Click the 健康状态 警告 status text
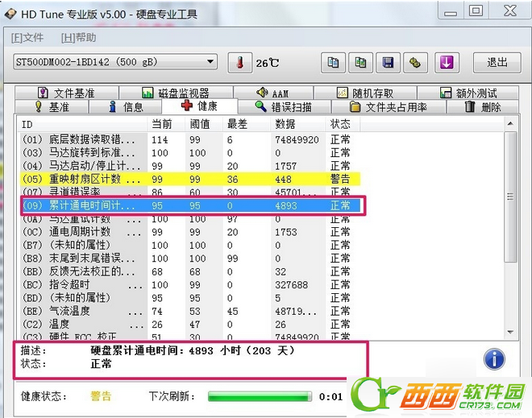The width and height of the screenshot is (532, 418). [x=101, y=396]
